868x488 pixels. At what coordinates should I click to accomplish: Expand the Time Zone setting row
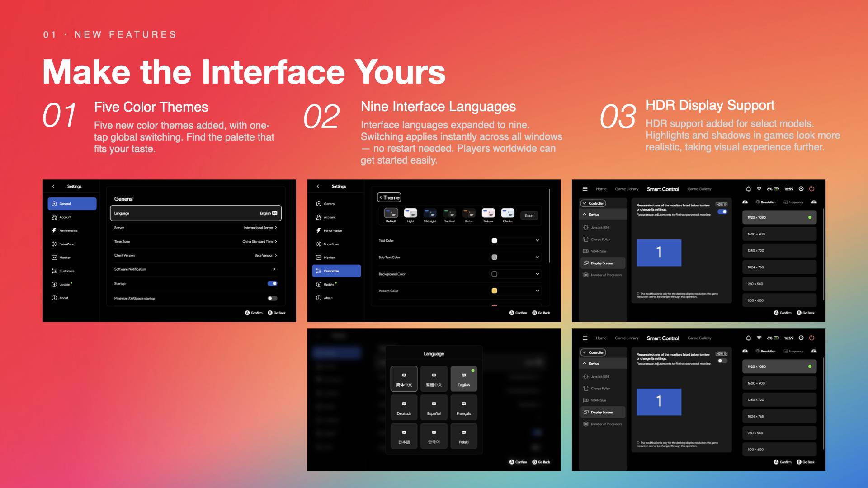tap(196, 242)
